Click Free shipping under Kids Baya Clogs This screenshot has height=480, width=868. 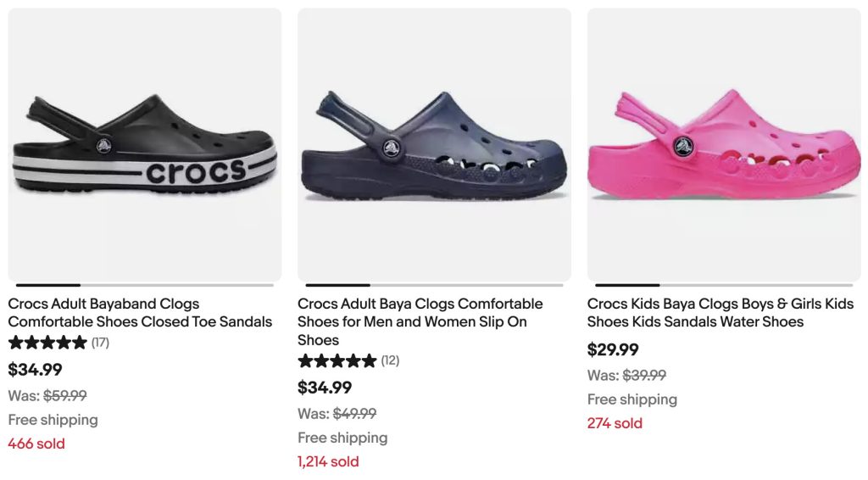(632, 399)
